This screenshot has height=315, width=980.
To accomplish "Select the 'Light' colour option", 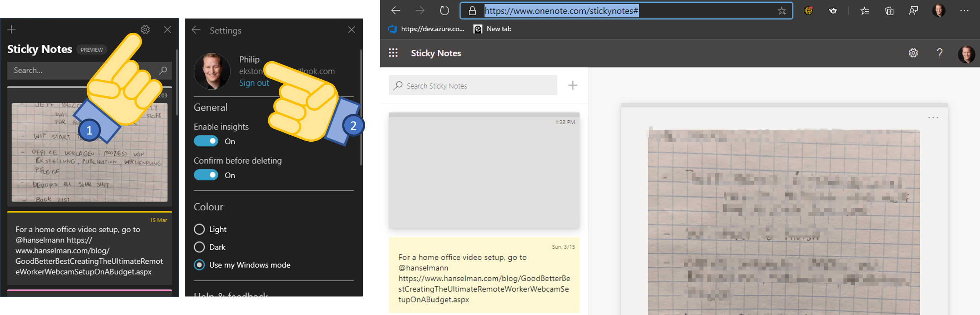I will click(199, 229).
